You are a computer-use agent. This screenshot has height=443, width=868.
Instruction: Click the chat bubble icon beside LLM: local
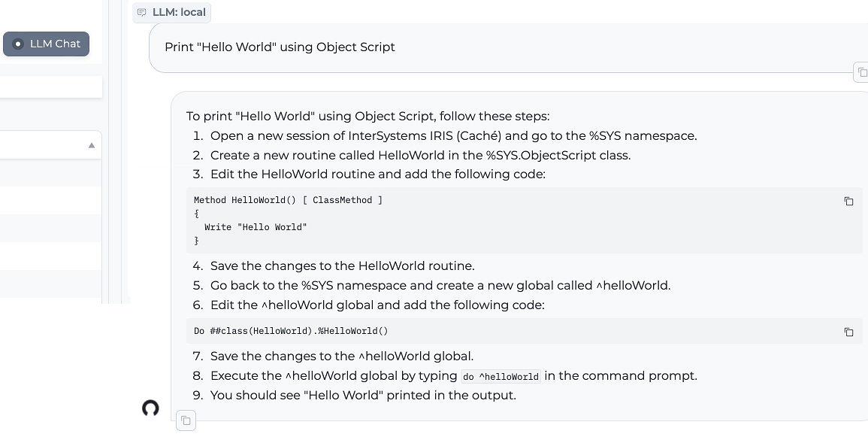(141, 13)
